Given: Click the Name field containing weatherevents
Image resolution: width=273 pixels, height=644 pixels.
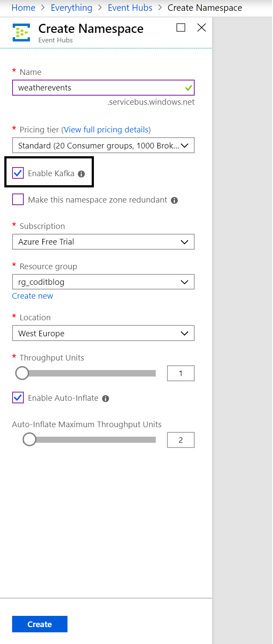Looking at the screenshot, I should click(x=97, y=87).
